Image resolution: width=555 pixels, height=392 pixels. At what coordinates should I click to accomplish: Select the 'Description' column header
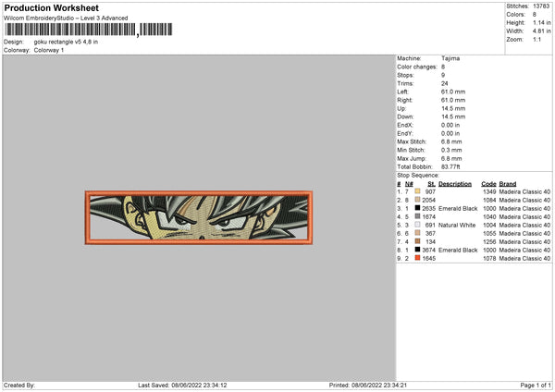point(455,184)
